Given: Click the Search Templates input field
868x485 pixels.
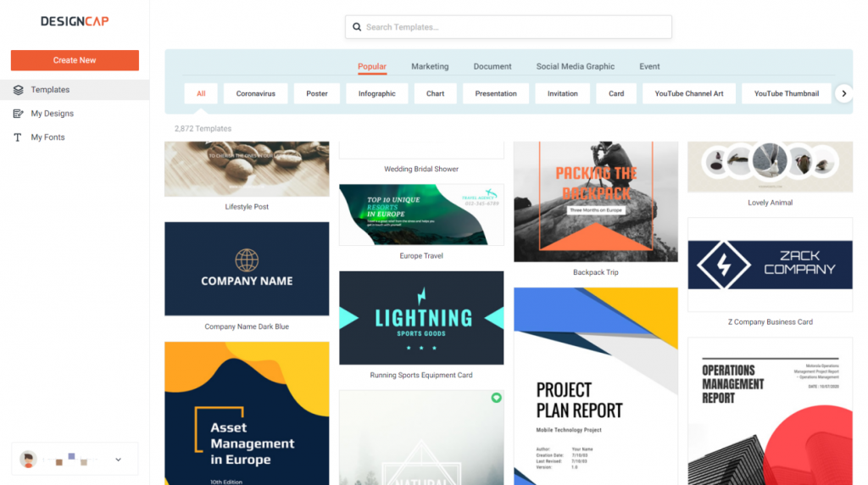Looking at the screenshot, I should (509, 27).
